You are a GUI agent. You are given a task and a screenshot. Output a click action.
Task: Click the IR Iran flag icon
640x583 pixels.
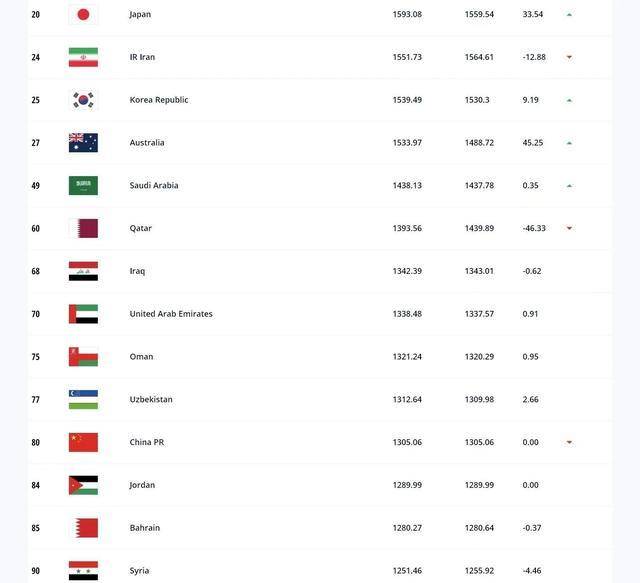pyautogui.click(x=83, y=57)
